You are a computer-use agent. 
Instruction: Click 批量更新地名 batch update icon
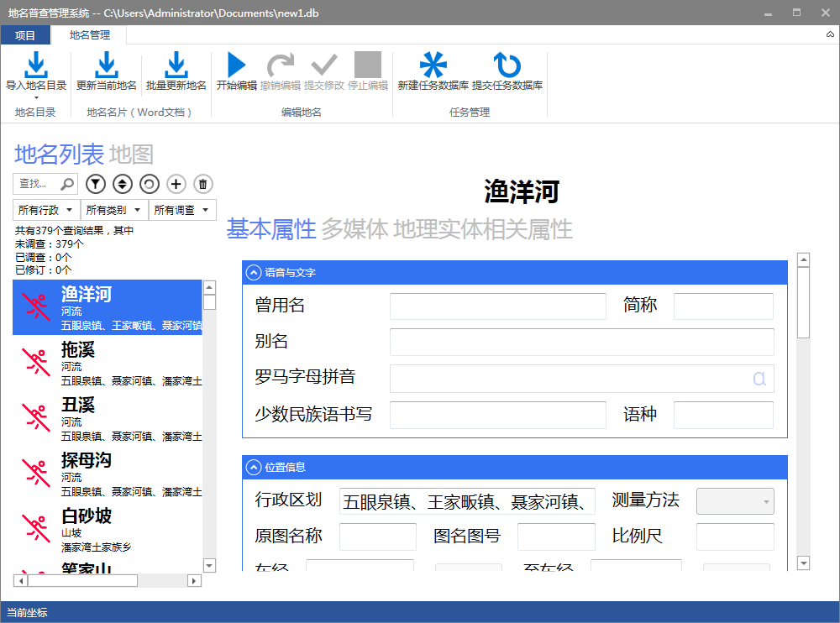[176, 65]
